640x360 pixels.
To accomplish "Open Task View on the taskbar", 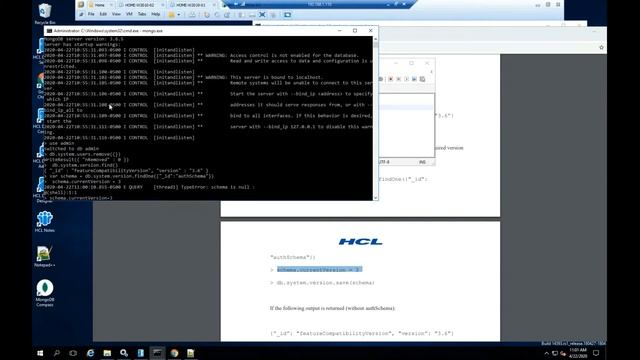I will (73, 353).
